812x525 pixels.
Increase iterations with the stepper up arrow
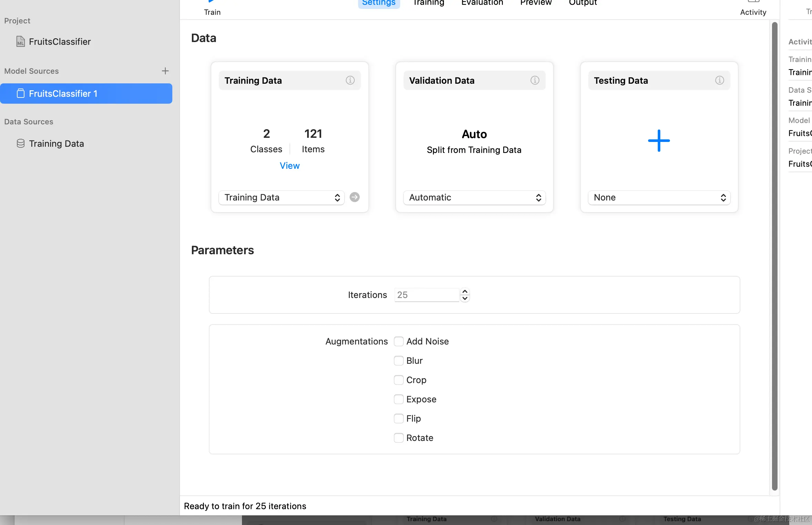coord(465,291)
